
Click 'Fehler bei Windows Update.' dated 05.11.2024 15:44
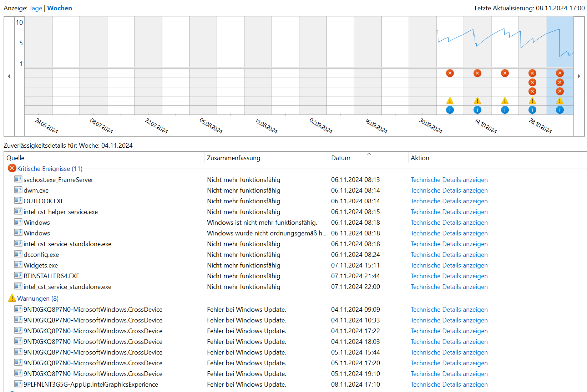247,352
